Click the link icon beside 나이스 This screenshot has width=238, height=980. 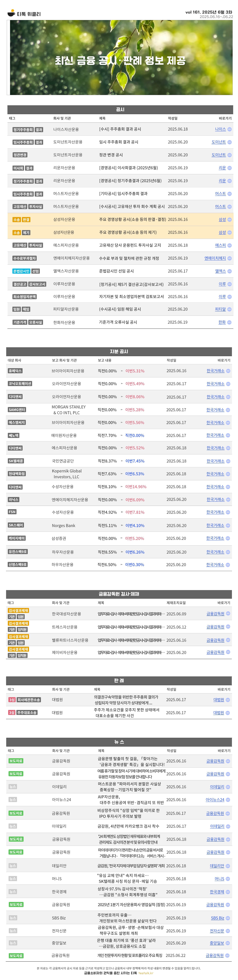(230, 129)
